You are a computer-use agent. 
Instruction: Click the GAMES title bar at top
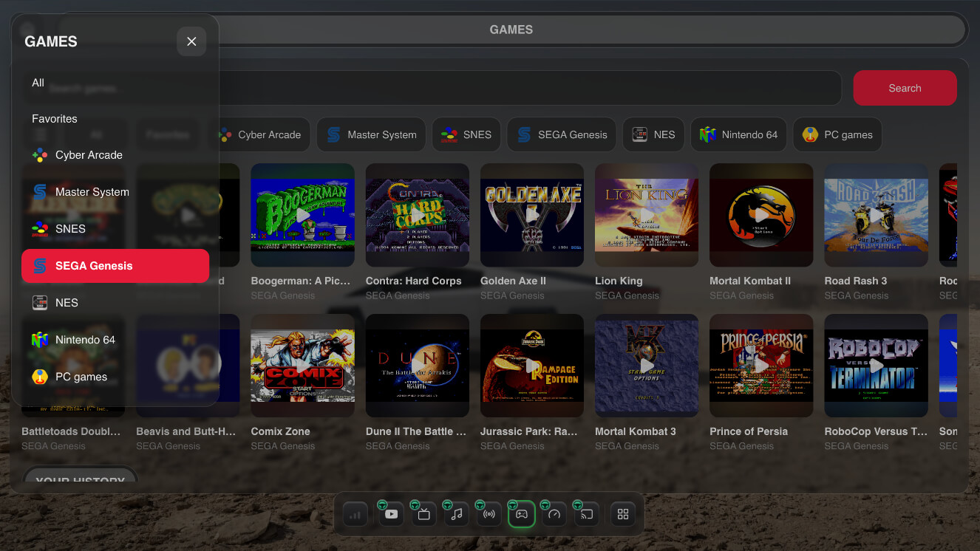pyautogui.click(x=511, y=30)
